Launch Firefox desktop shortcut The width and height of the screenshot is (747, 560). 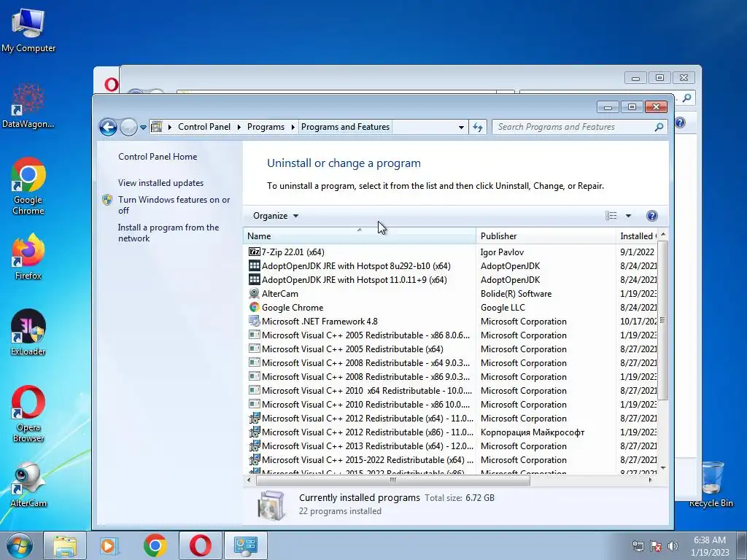(28, 256)
